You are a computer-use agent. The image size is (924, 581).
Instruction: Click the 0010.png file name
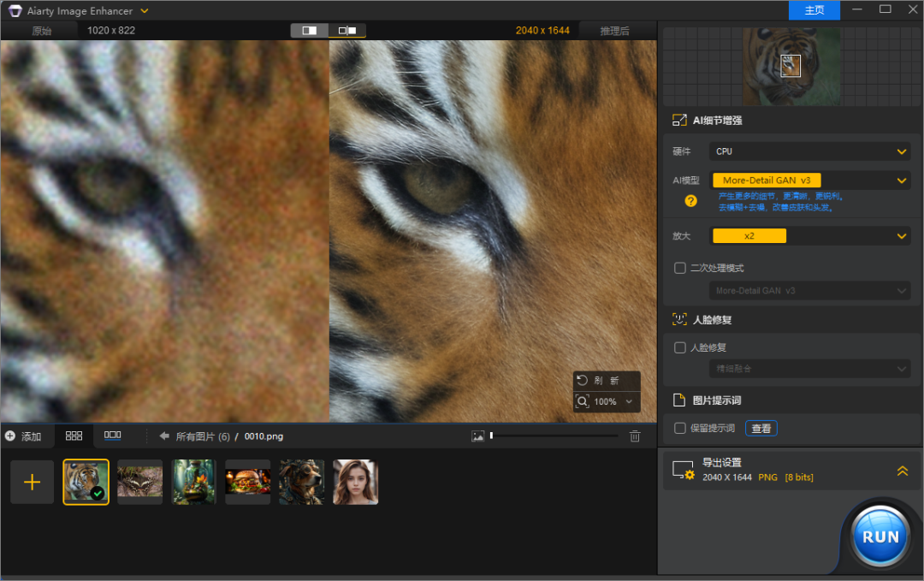coord(264,436)
